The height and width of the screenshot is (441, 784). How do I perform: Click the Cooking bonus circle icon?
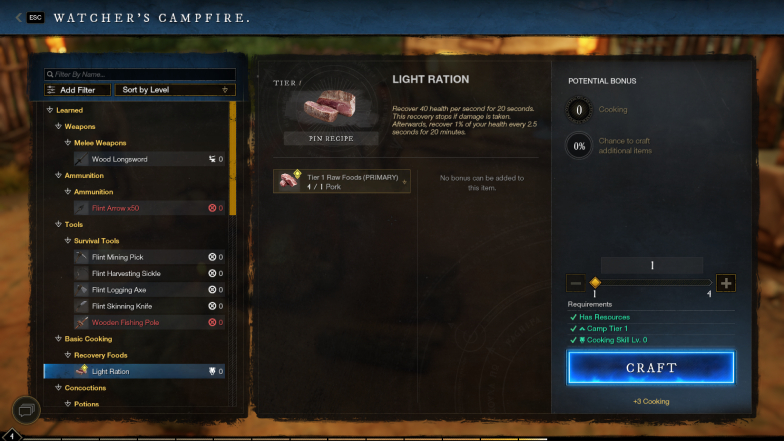579,110
